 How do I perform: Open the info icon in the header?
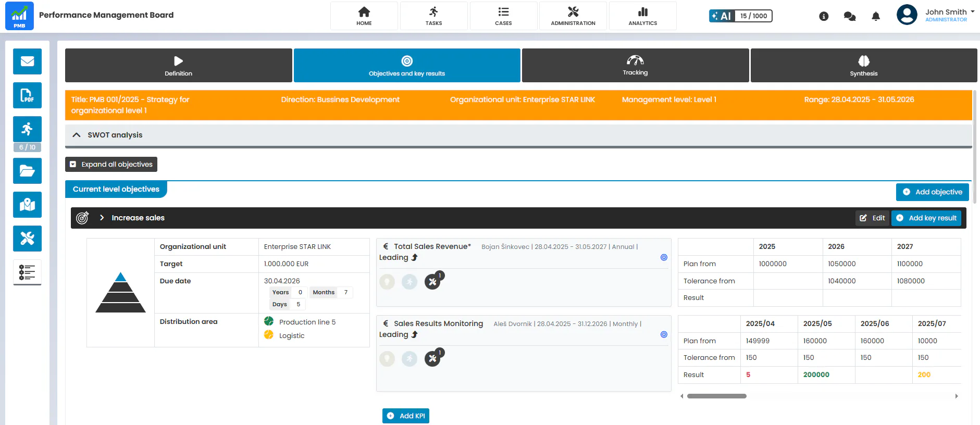click(x=824, y=16)
